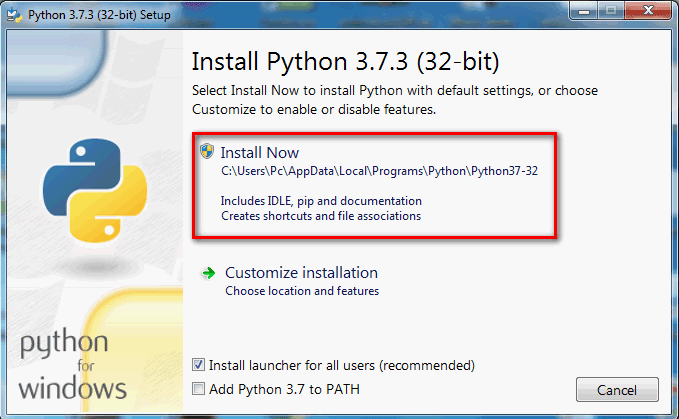
Task: Click the disabled maximize button
Action: 611,11
